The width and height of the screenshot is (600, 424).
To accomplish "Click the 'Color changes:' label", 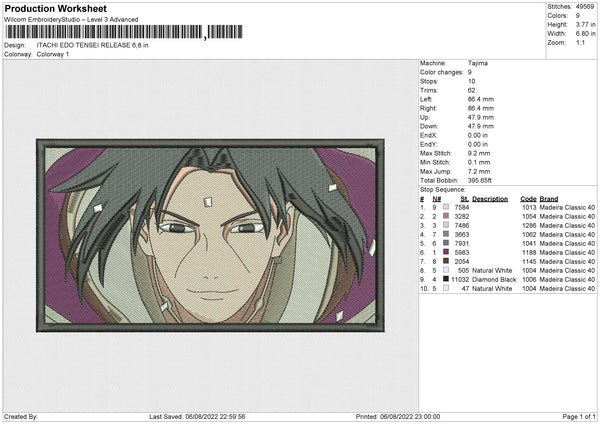I will point(441,72).
